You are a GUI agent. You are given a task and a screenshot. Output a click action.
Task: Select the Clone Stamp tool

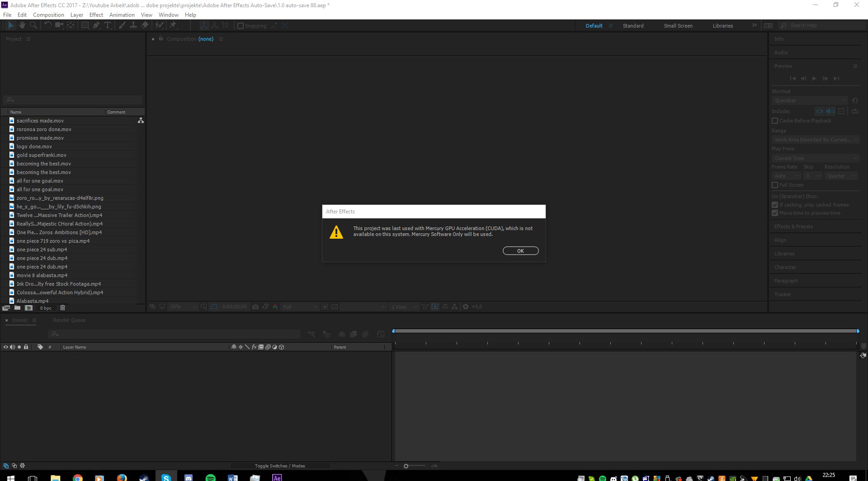coord(133,25)
